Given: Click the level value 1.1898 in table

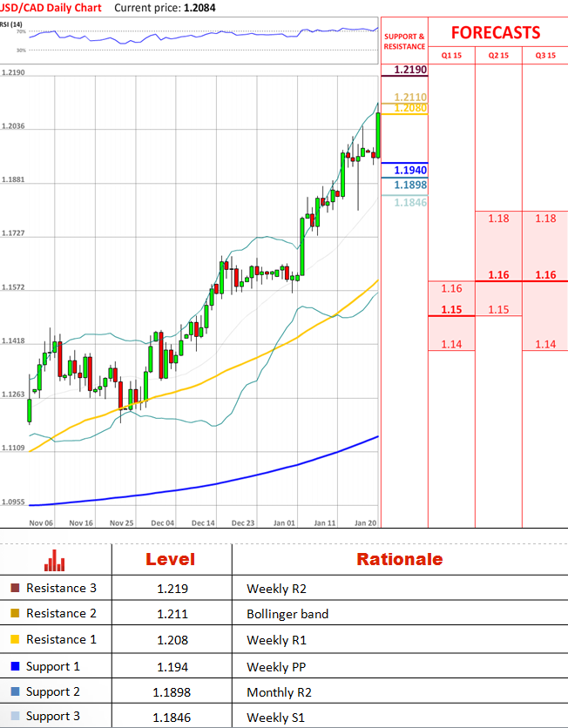Looking at the screenshot, I should tap(172, 692).
